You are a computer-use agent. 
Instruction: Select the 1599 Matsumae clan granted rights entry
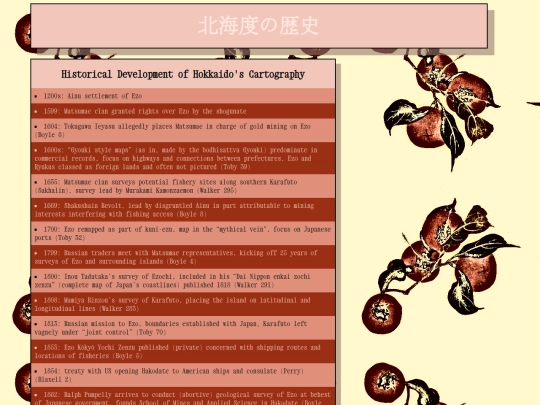pos(183,111)
